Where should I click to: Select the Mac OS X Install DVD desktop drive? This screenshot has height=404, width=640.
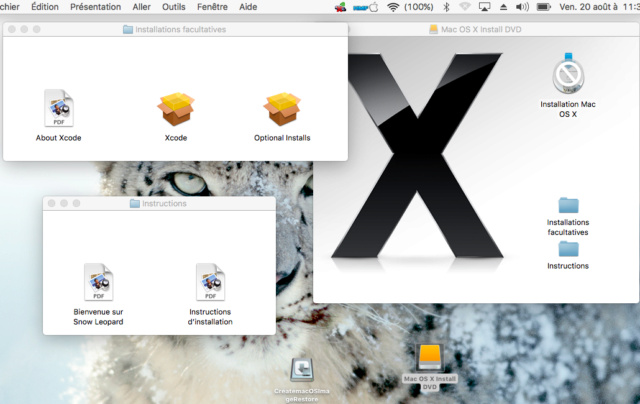[430, 357]
